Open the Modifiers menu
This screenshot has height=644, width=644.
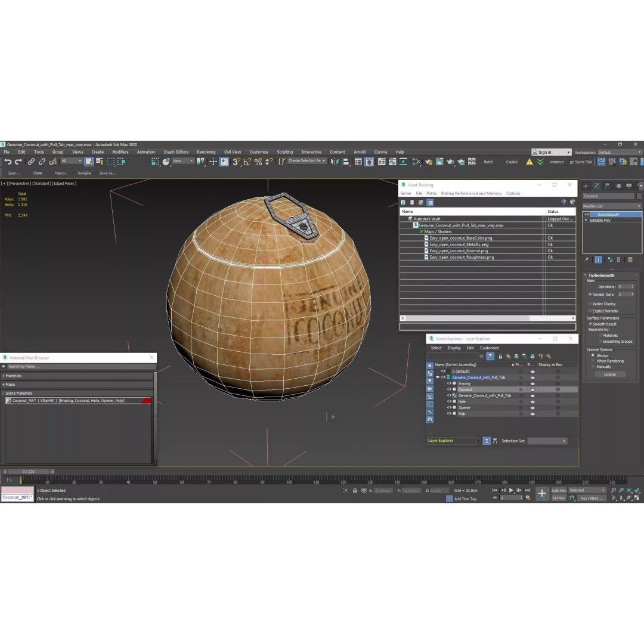(x=120, y=152)
